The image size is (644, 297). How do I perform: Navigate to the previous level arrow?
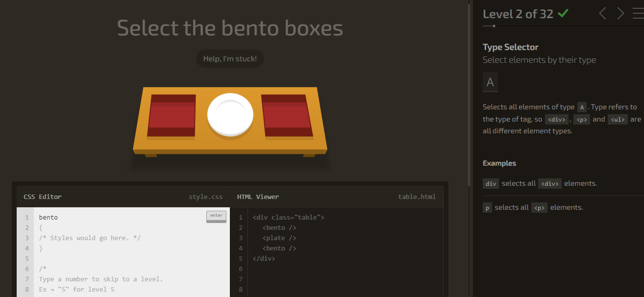click(x=602, y=13)
